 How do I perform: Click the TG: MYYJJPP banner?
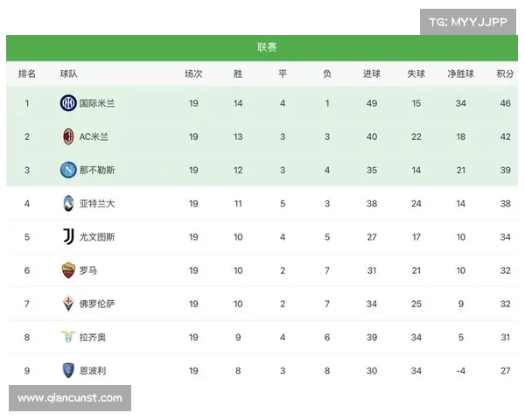pos(468,22)
